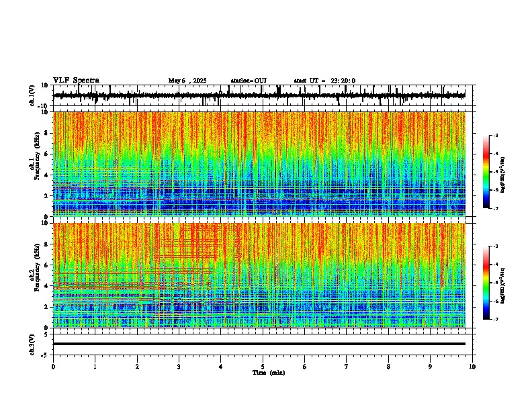Click time axis tick label "5"
Image resolution: width=532 pixels, height=411 pixels.
point(263,367)
